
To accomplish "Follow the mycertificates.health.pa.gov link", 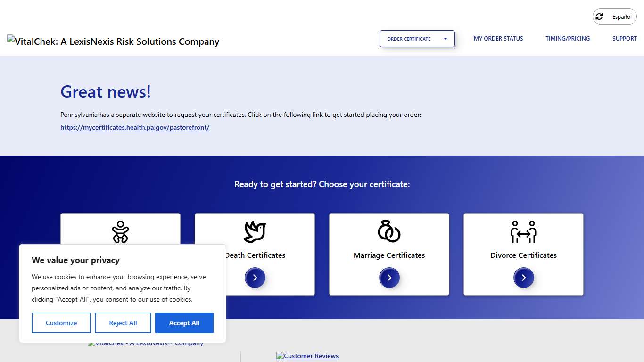I will point(135,128).
